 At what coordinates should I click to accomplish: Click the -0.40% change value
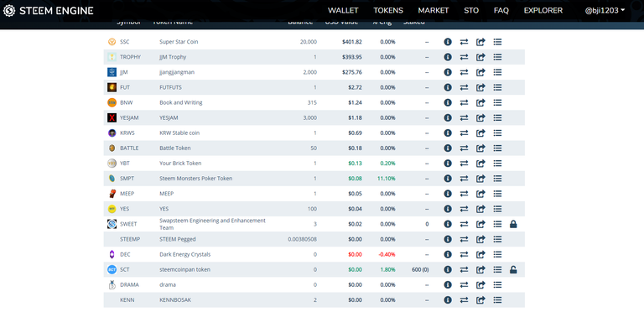click(387, 254)
